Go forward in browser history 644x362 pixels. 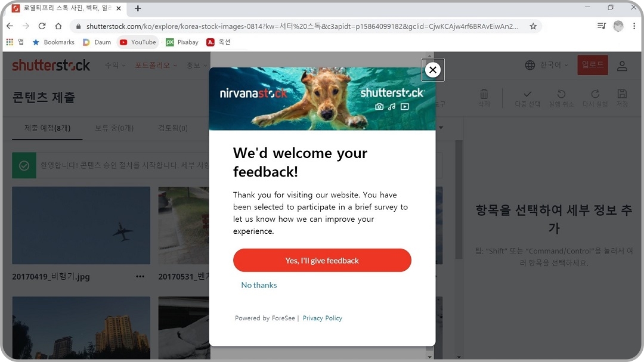[26, 26]
